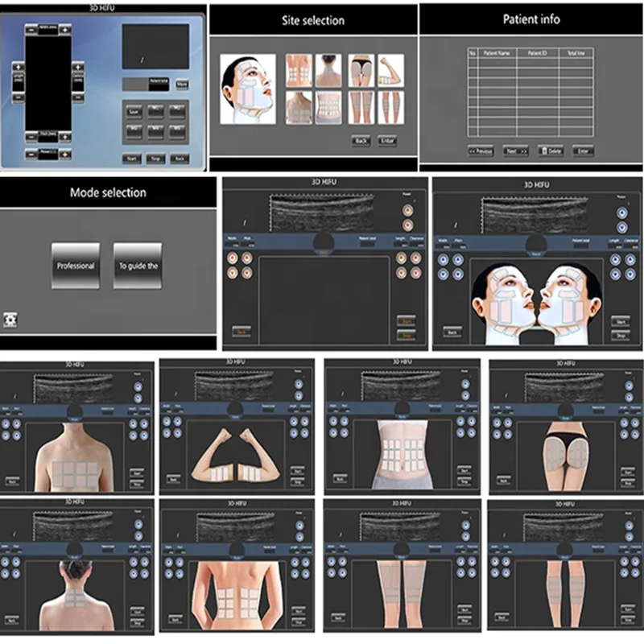
Task: Recall memory preset M3
Action: (x=134, y=132)
